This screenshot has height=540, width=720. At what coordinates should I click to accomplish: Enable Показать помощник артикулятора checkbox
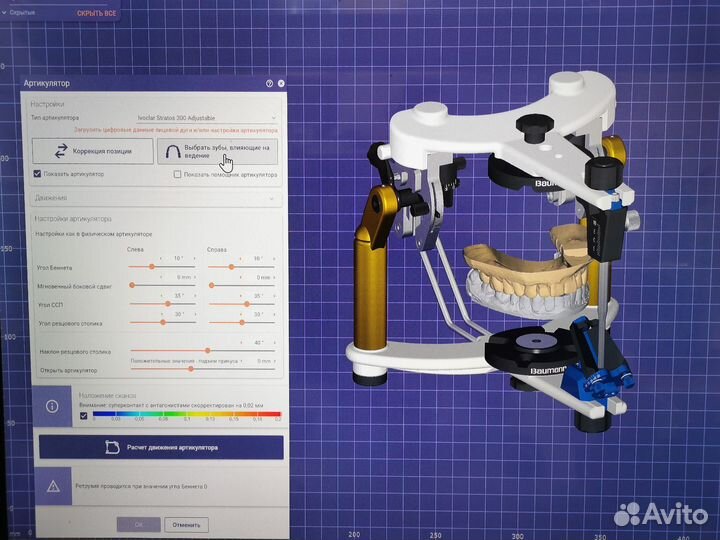point(177,174)
